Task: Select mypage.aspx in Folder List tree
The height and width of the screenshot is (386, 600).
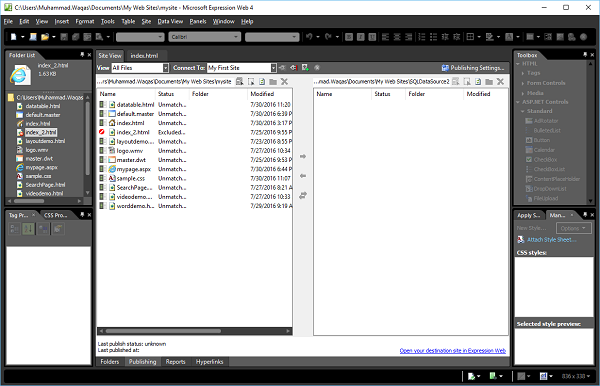Action: coord(42,168)
